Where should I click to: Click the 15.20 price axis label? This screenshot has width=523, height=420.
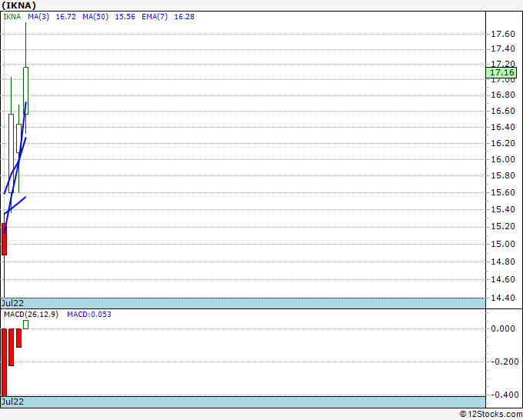tap(503, 226)
